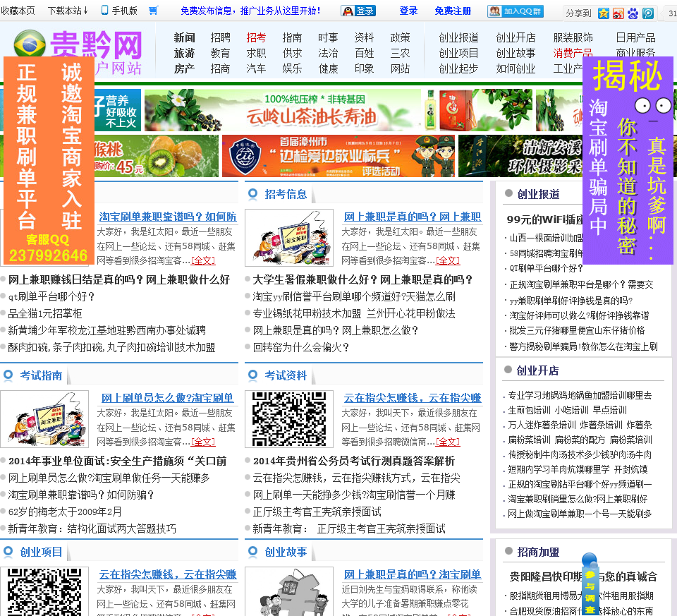The width and height of the screenshot is (677, 616).
Task: Share to Tencent Weibo icon
Action: coord(647,13)
